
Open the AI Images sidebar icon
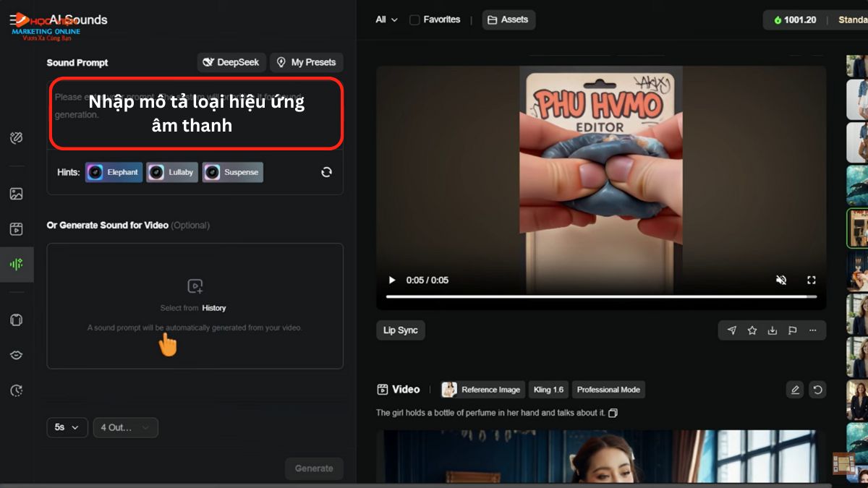[x=16, y=194]
